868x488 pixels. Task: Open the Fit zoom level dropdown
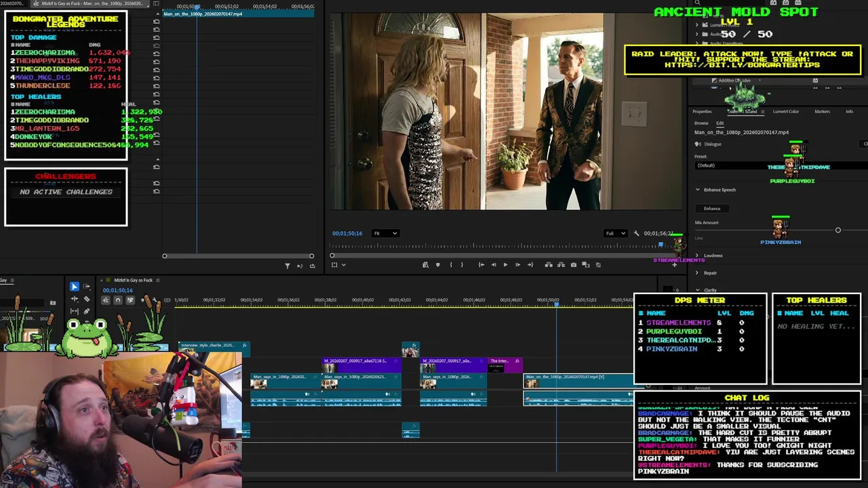[x=386, y=233]
